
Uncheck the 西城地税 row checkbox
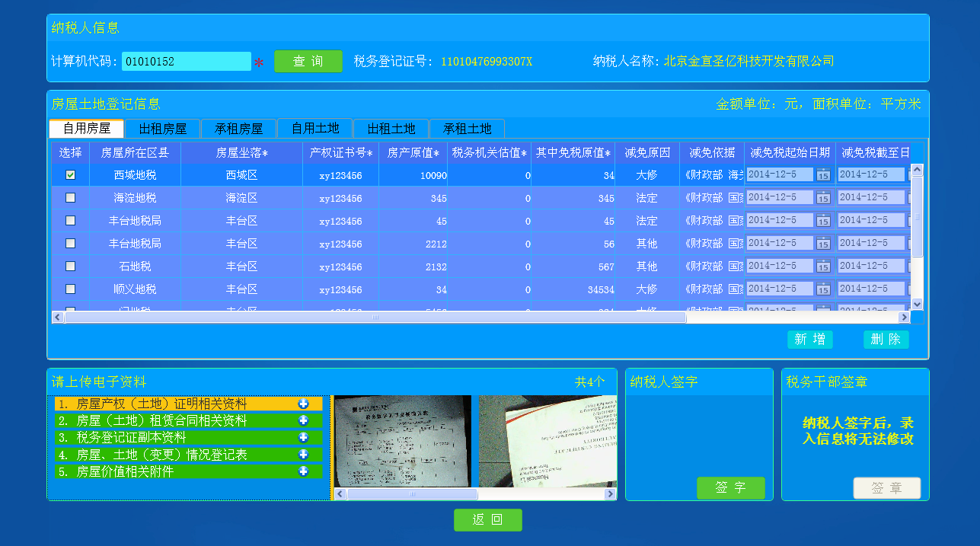[x=71, y=175]
